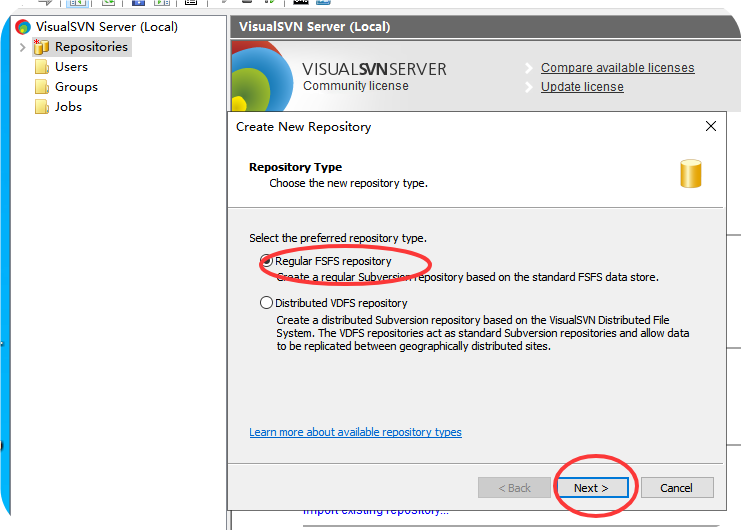Click the Users folder icon
741x530 pixels.
(42, 67)
